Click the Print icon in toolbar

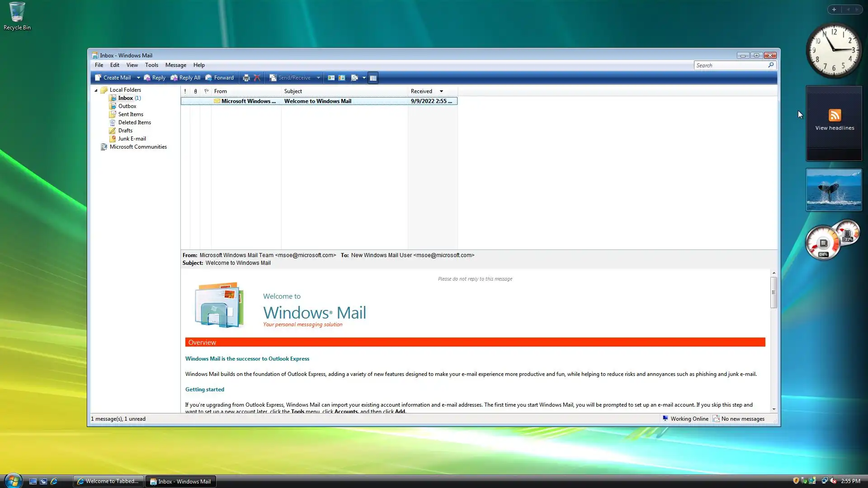[246, 78]
